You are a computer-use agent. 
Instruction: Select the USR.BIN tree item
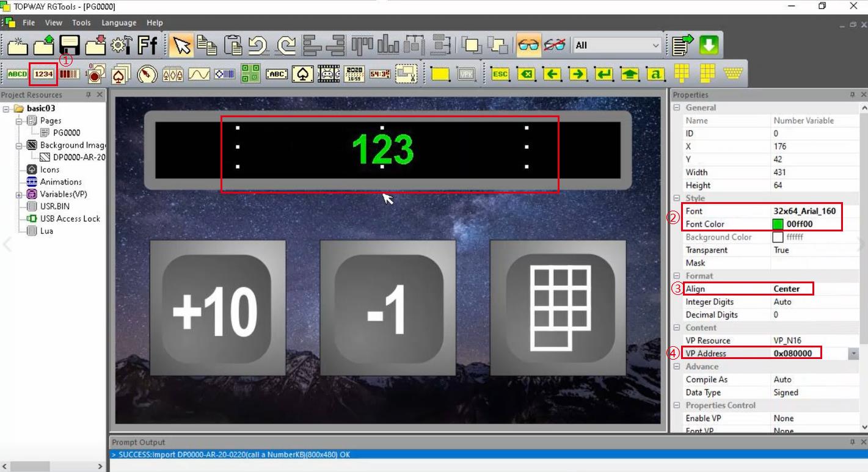pos(55,206)
